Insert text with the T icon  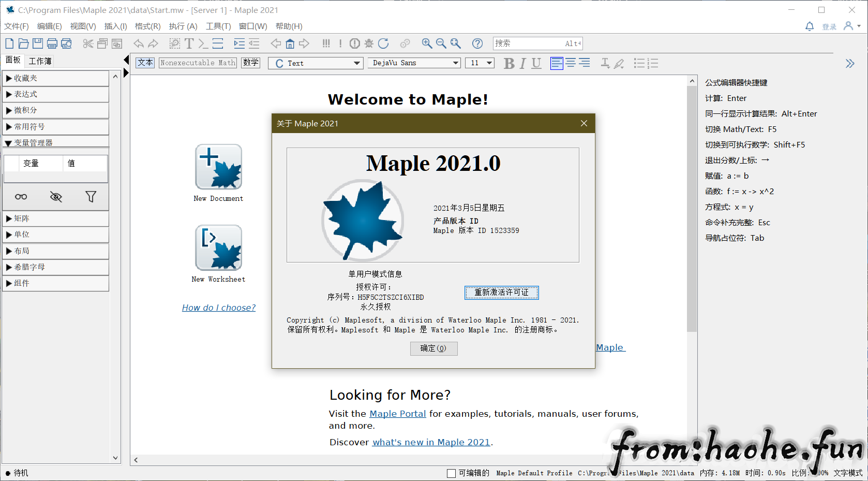[x=189, y=43]
